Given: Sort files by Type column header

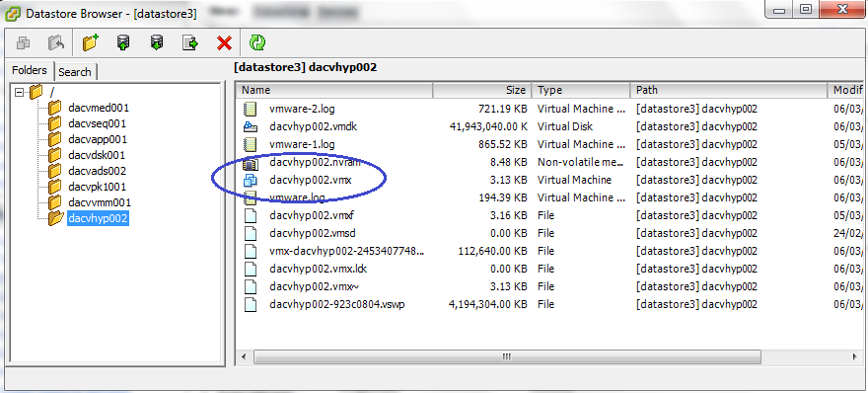Looking at the screenshot, I should coord(581,90).
